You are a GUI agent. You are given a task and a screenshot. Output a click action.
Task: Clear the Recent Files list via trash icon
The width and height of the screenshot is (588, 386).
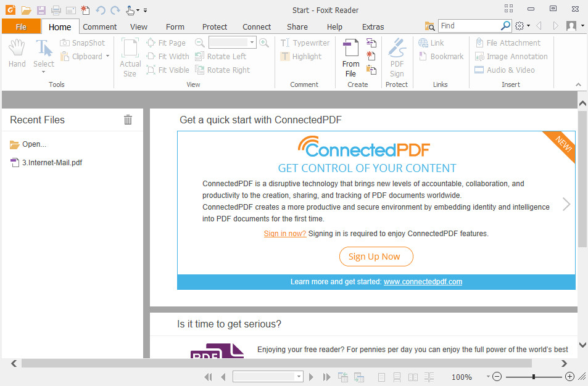coord(128,120)
